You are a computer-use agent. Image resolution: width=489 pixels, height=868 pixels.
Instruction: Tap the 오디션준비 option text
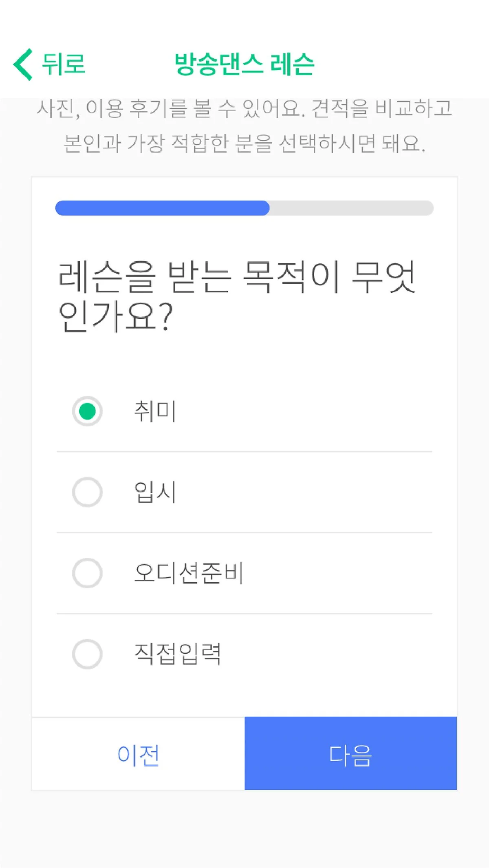tap(189, 573)
